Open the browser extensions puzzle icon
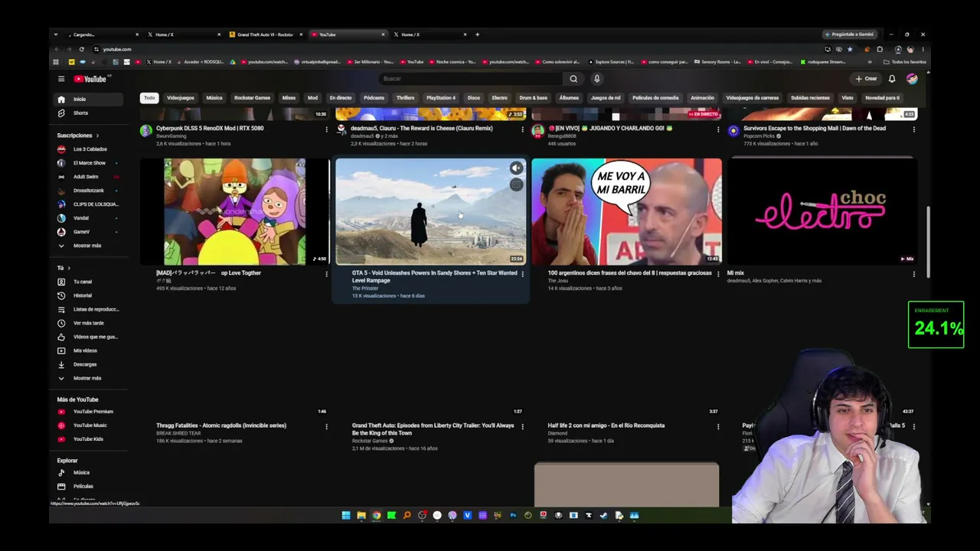This screenshot has height=551, width=980. point(880,49)
